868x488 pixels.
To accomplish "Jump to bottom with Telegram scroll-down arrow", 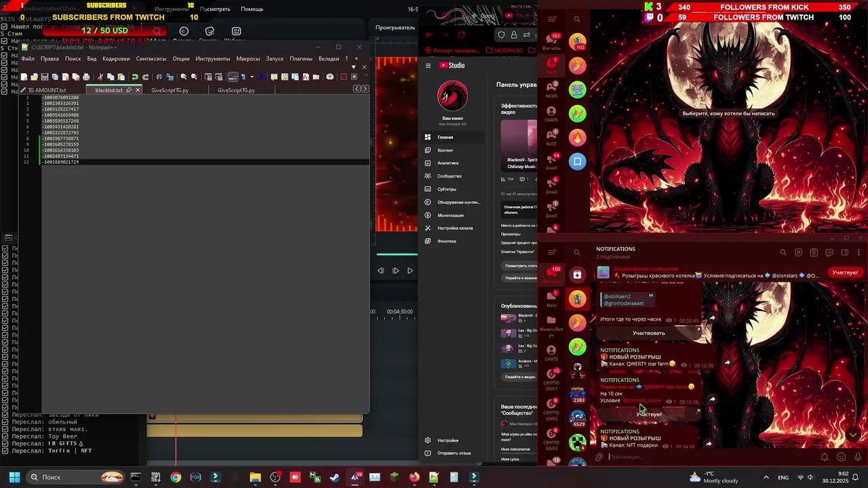I will pos(853,435).
